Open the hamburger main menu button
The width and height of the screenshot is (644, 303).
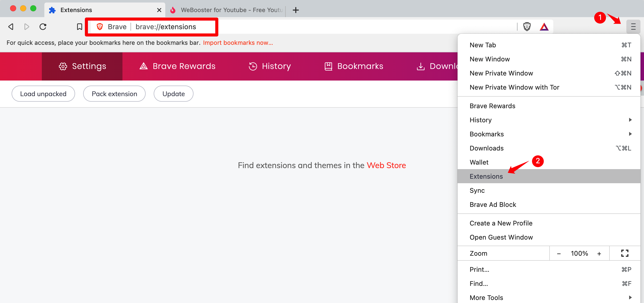pos(633,27)
